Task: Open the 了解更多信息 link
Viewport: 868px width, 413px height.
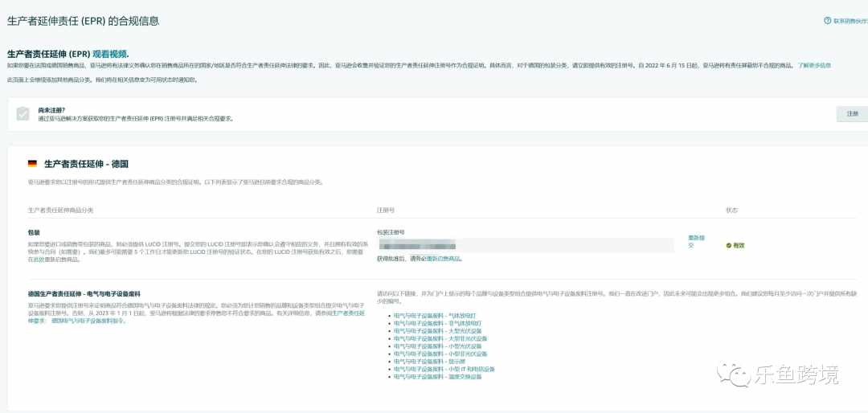Action: point(814,65)
